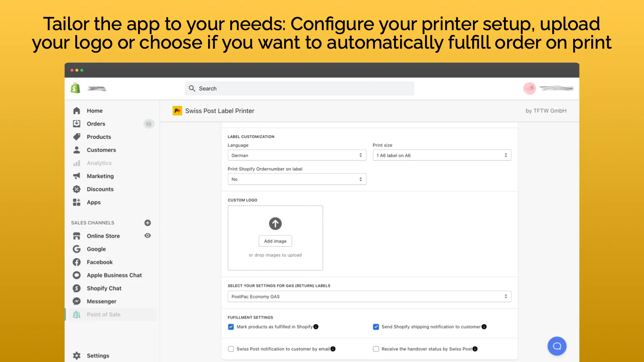Click the Products tag icon
This screenshot has height=362, width=644.
[x=76, y=137]
